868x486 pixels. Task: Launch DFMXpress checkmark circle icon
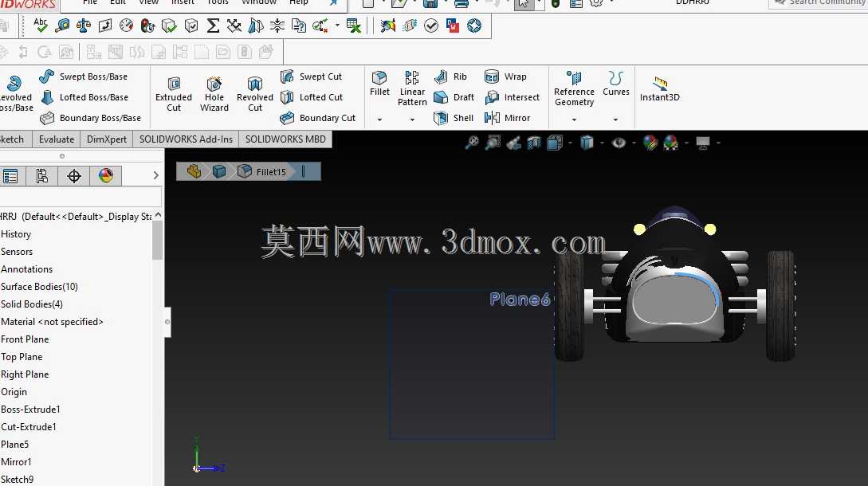pos(430,25)
